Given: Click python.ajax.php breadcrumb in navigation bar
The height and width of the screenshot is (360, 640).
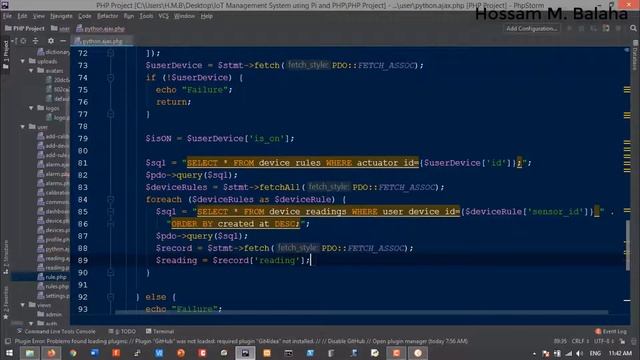Looking at the screenshot, I should 100,29.
